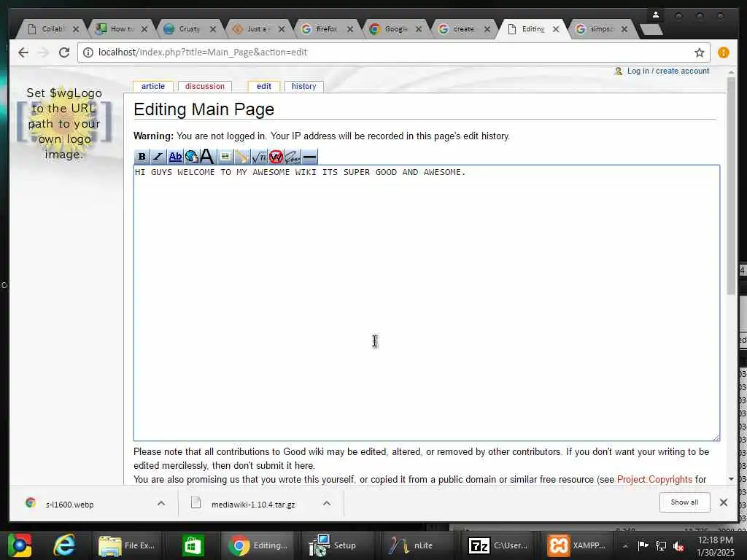The image size is (747, 560).
Task: Click scrollbar down arrow
Action: click(731, 479)
